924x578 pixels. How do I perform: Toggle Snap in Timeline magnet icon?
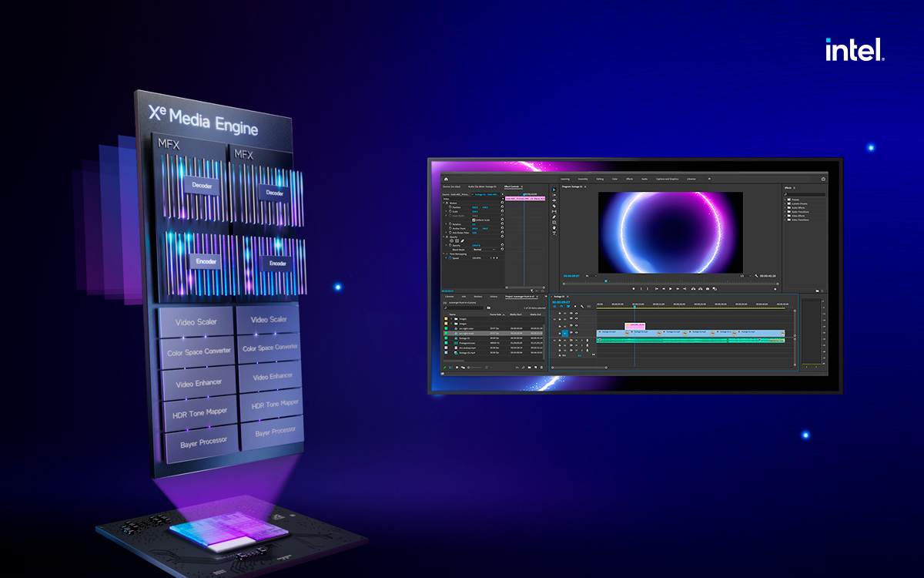tap(561, 306)
